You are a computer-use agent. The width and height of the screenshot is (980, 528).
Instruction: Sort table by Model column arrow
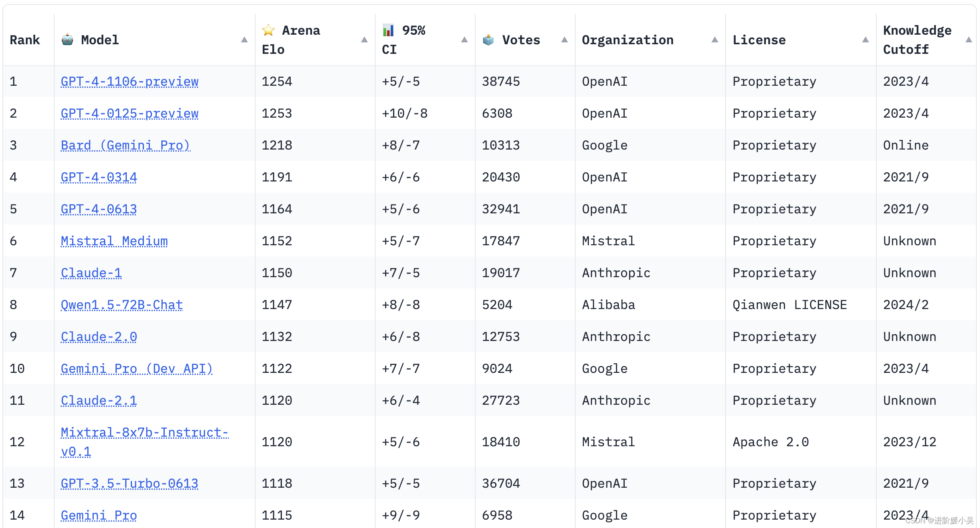[244, 40]
